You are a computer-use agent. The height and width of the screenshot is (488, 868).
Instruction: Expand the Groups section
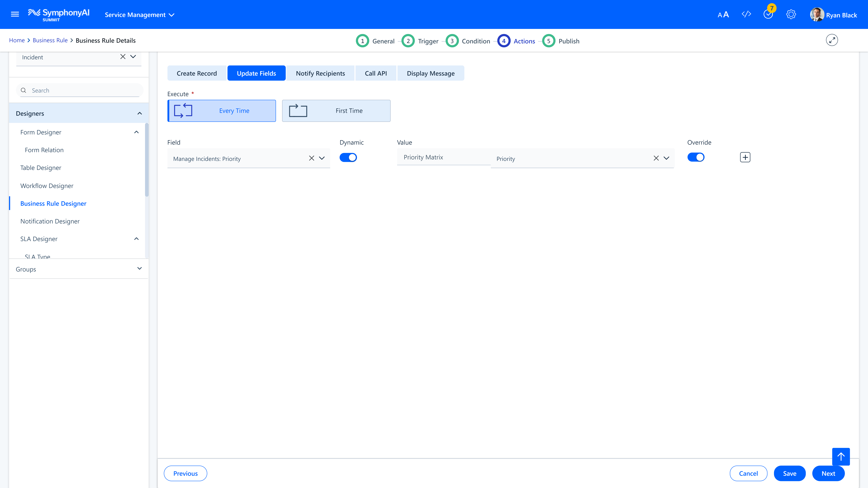(x=139, y=268)
